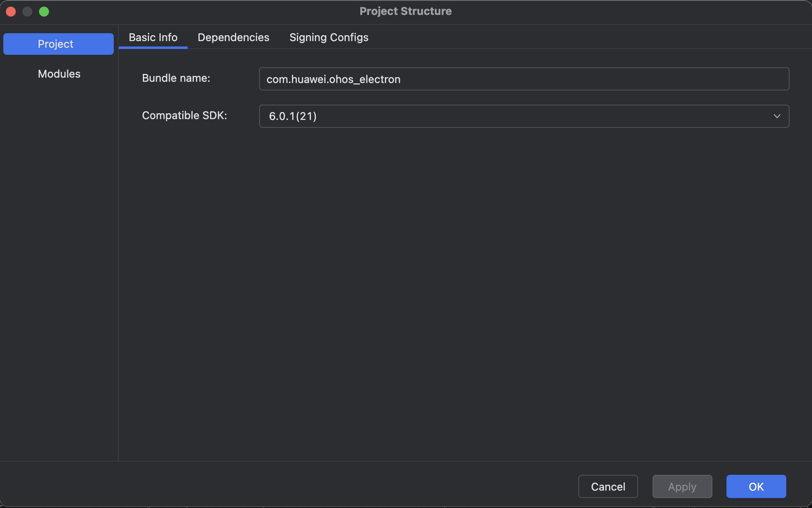Click the gray minimize window button
This screenshot has height=508, width=812.
pyautogui.click(x=27, y=12)
